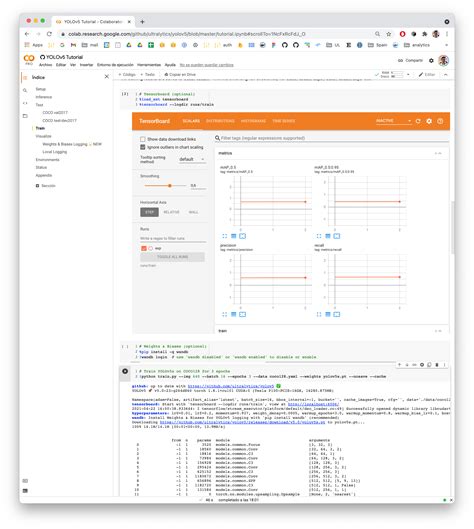Move the cell down with arrow icon
474x529 pixels.
[x=407, y=365]
